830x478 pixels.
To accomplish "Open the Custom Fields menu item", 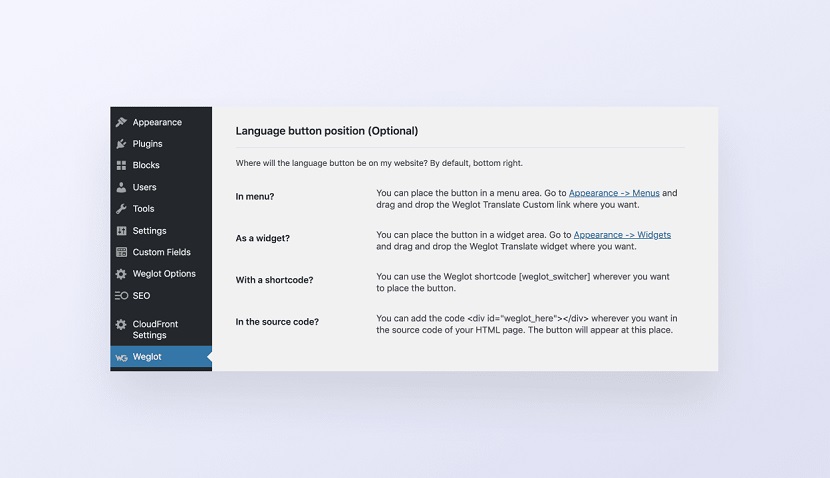I will (161, 252).
